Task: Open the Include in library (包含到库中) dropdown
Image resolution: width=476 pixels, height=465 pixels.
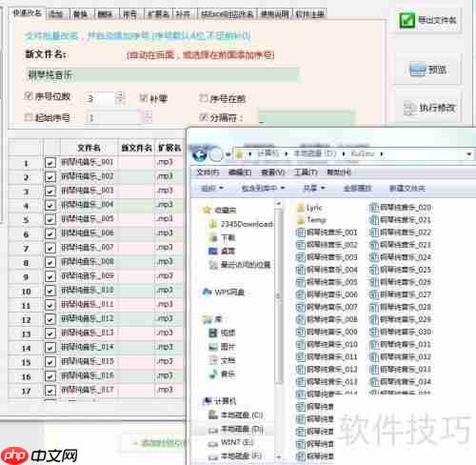Action: (263, 189)
